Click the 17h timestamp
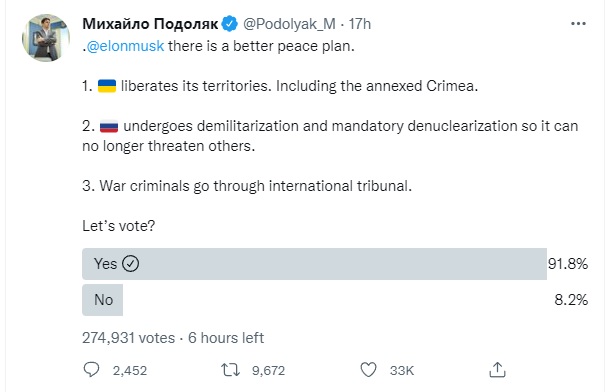Screen dimensions: 610x392 click(359, 24)
